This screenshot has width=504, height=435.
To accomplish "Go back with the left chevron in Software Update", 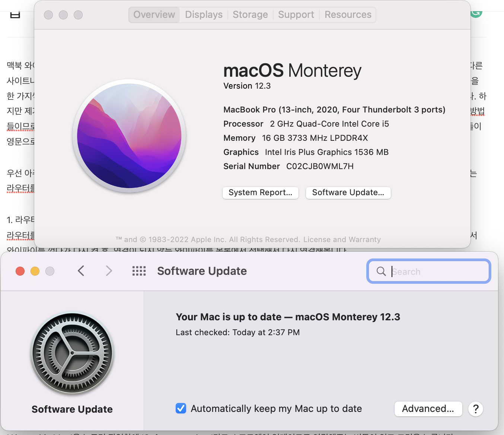I will [x=81, y=271].
